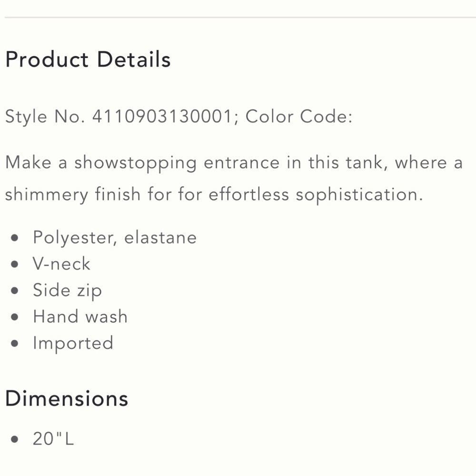Click the word showstopping in description
Viewport: 476px width, 476px height.
coord(135,163)
